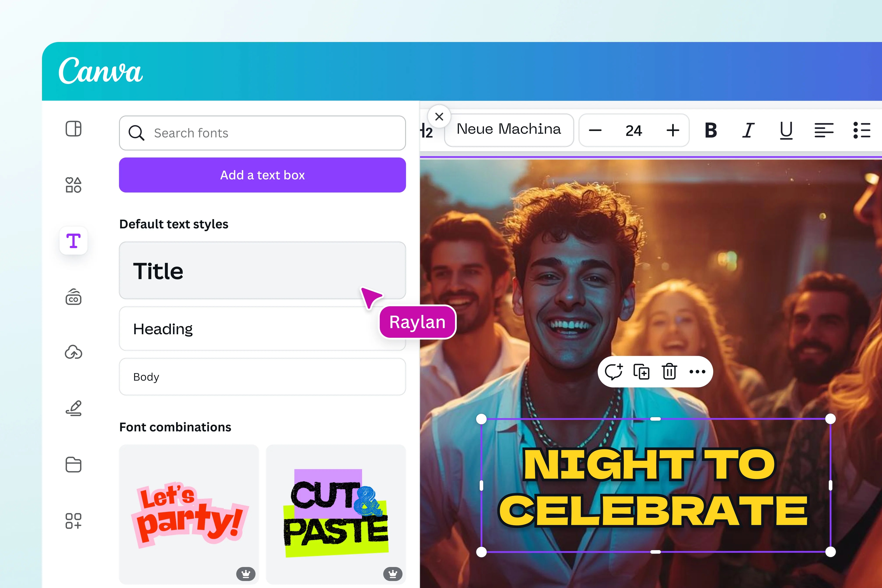Focus the Search fonts field
This screenshot has height=588, width=882.
click(262, 133)
